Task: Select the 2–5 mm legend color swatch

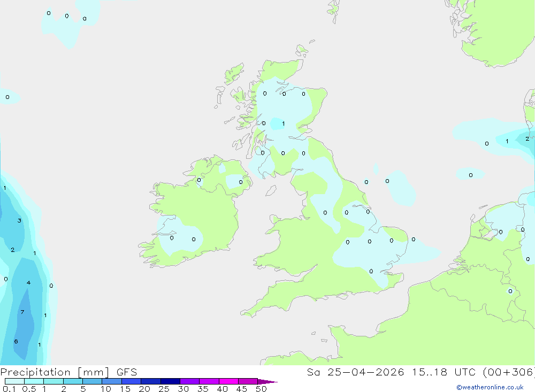Action: coord(73,381)
